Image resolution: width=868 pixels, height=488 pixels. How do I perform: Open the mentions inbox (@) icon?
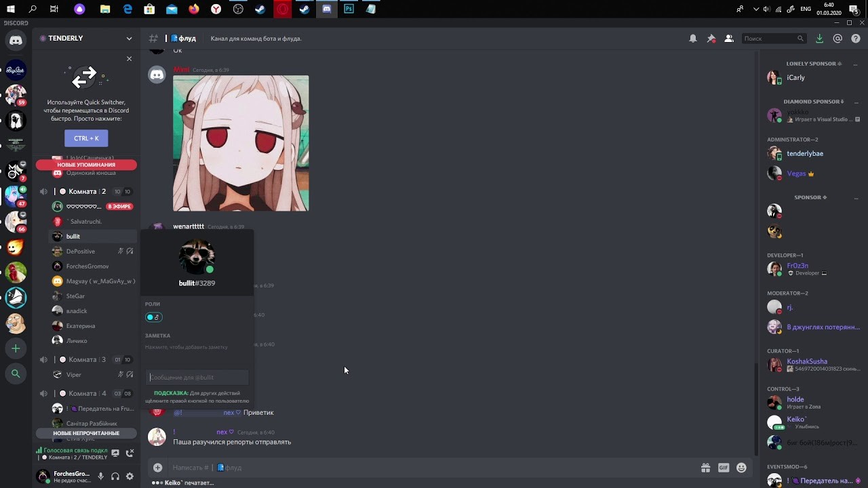837,39
